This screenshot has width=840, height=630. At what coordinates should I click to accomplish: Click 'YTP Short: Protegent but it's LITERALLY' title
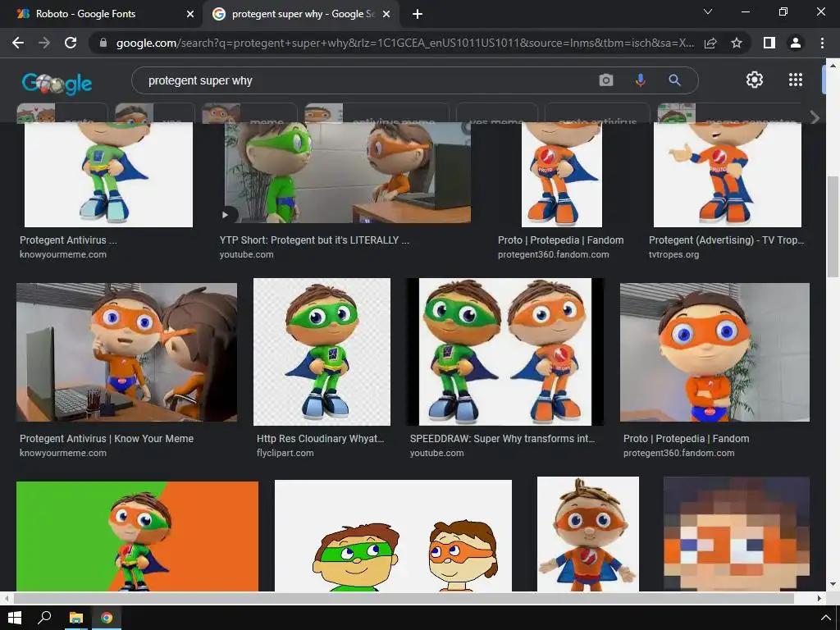pyautogui.click(x=314, y=240)
